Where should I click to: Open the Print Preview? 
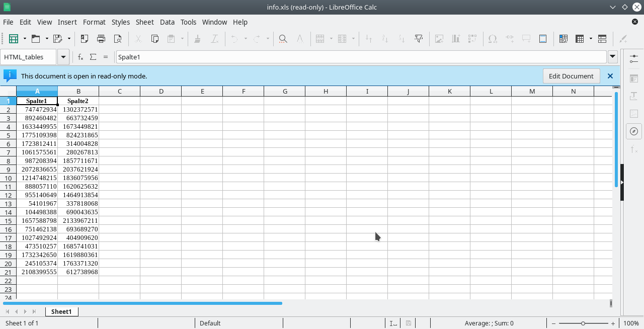(x=118, y=39)
